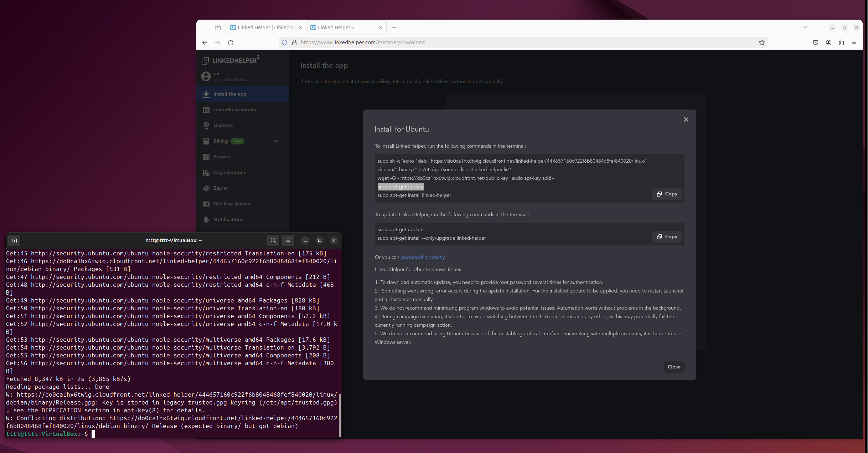Open Firefox tracking protection shield
This screenshot has height=453, width=868.
tap(284, 42)
